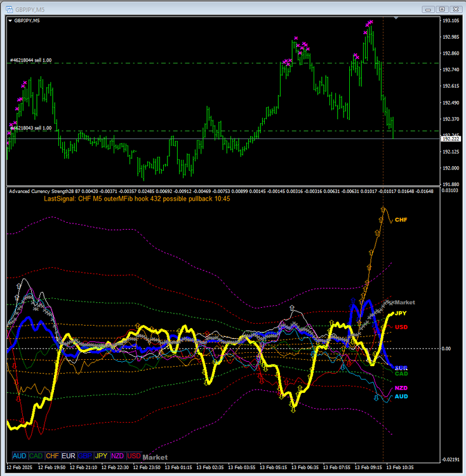Toggle the CAD currency legend button
The height and width of the screenshot is (476, 466).
36,456
